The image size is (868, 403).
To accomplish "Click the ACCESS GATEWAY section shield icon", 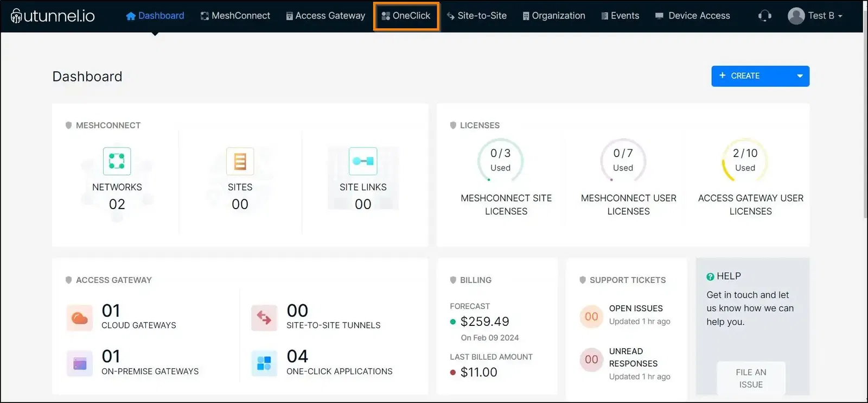I will [68, 280].
